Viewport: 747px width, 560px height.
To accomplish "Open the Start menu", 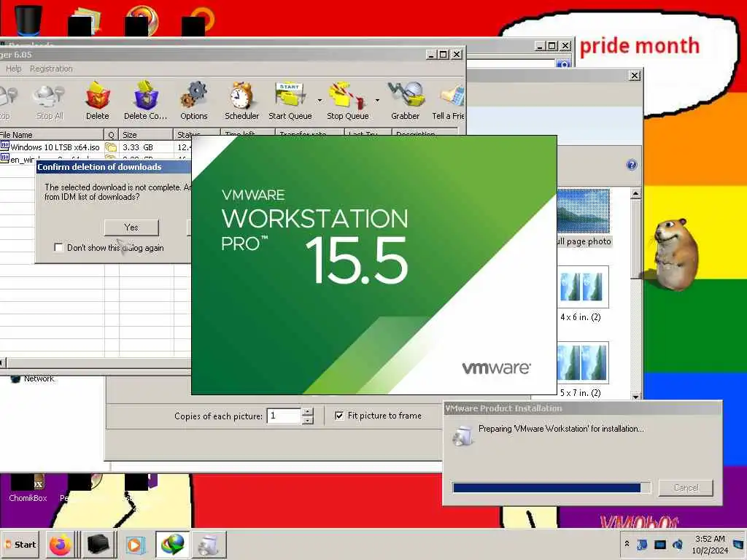I will click(21, 544).
